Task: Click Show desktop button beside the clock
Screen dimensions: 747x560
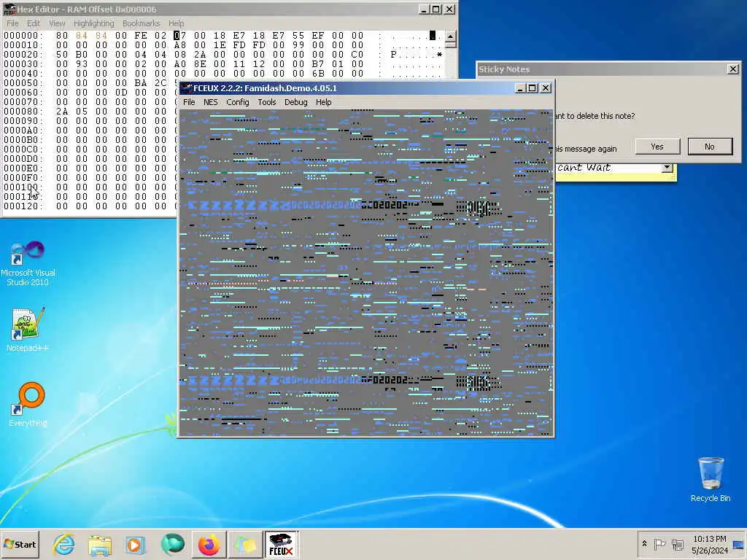Action: pos(738,544)
